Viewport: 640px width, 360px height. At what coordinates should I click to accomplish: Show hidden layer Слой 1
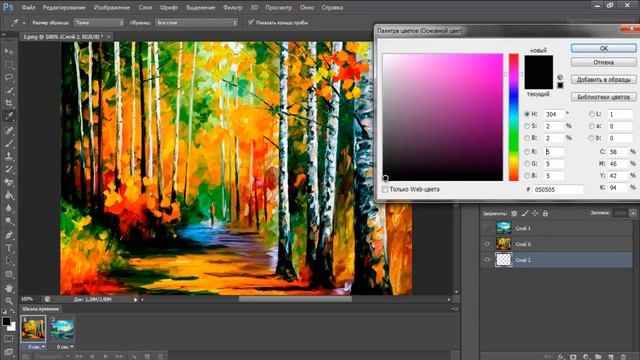coord(487,228)
